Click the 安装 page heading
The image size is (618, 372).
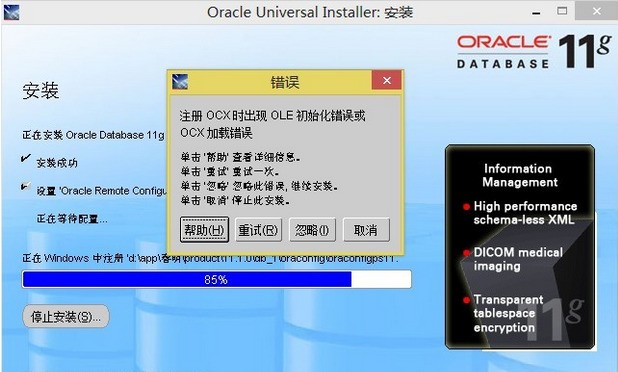[x=41, y=91]
